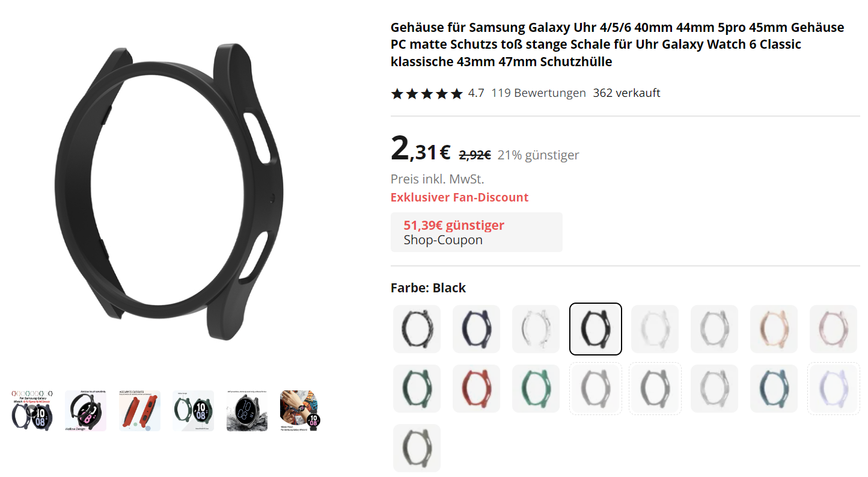View the Hollow Design pink watch thumbnail

coord(85,411)
